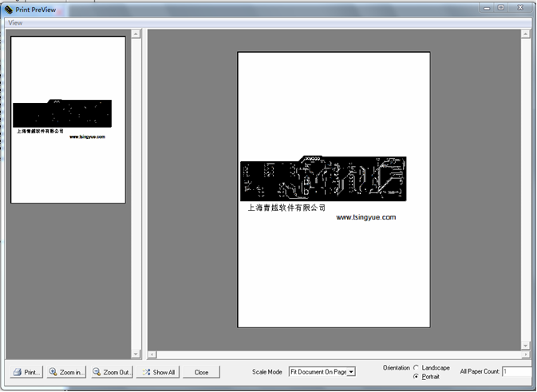
Task: Click the horizontal scrollbar right arrow
Action: pos(517,354)
